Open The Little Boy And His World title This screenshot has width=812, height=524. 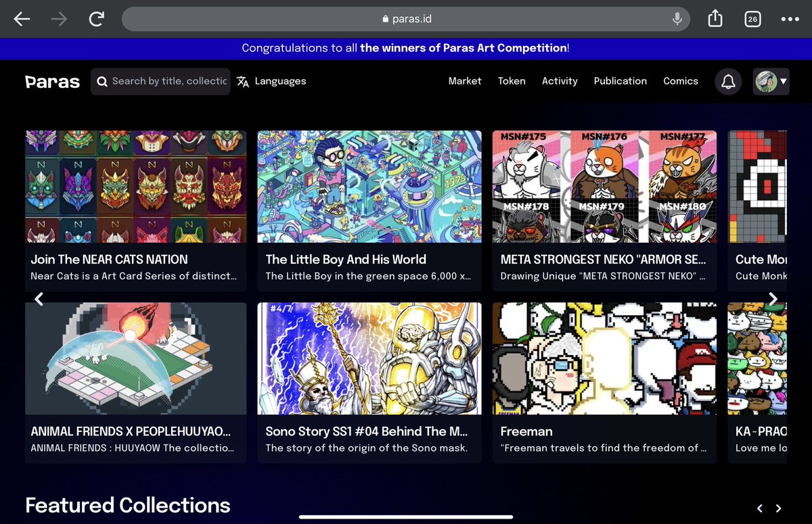346,260
